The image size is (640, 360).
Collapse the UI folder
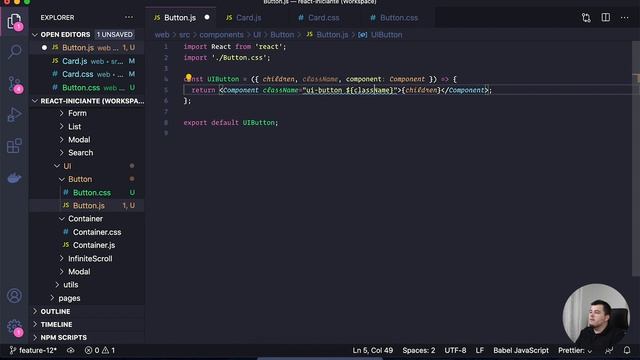click(x=67, y=166)
